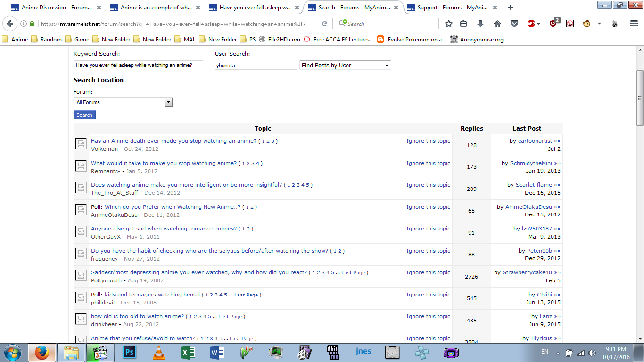Viewport: 644px width, 362px height.
Task: Open the Firefox downloads arrow
Action: click(x=480, y=24)
